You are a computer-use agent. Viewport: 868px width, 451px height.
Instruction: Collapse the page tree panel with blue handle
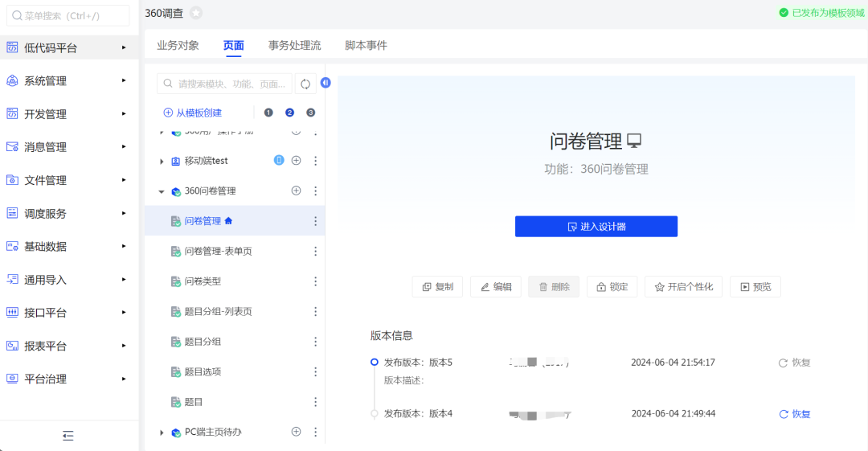tap(325, 83)
